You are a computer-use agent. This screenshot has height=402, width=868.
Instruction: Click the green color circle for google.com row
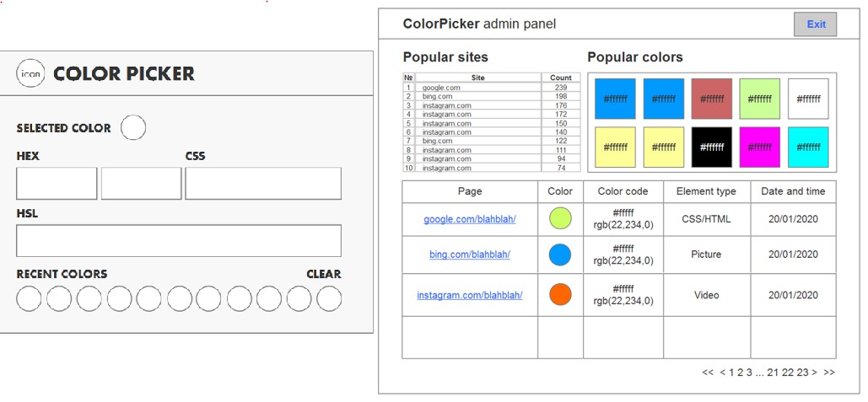[560, 218]
